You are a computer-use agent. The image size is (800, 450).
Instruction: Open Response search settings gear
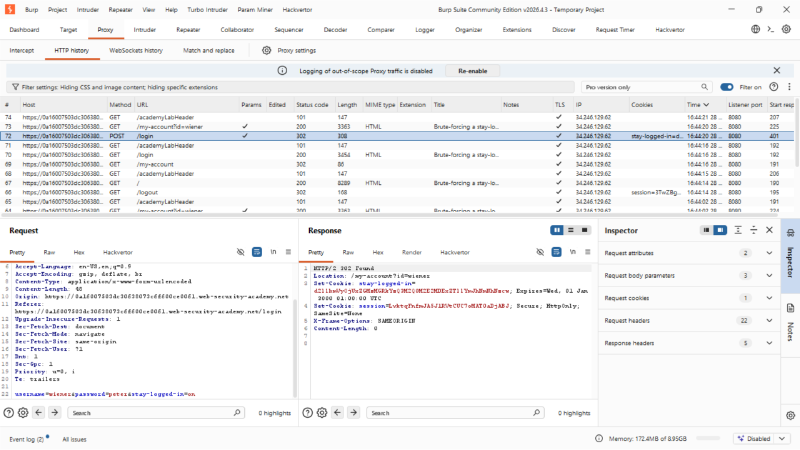coord(322,413)
